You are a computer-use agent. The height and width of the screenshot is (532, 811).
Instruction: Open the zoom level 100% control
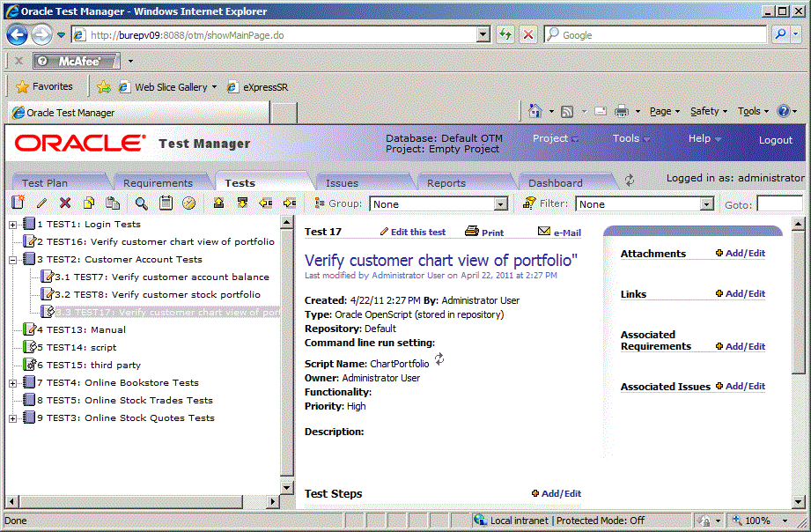(760, 520)
